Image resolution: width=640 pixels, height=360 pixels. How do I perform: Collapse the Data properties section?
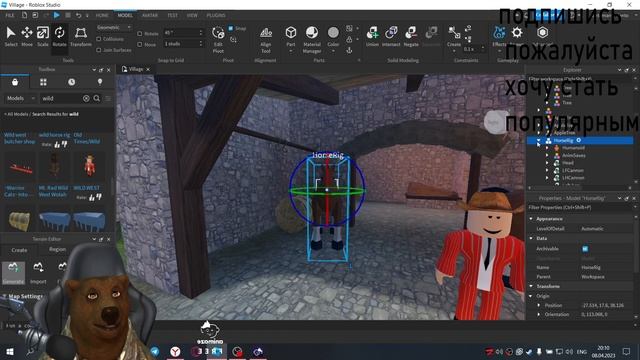tap(531, 238)
